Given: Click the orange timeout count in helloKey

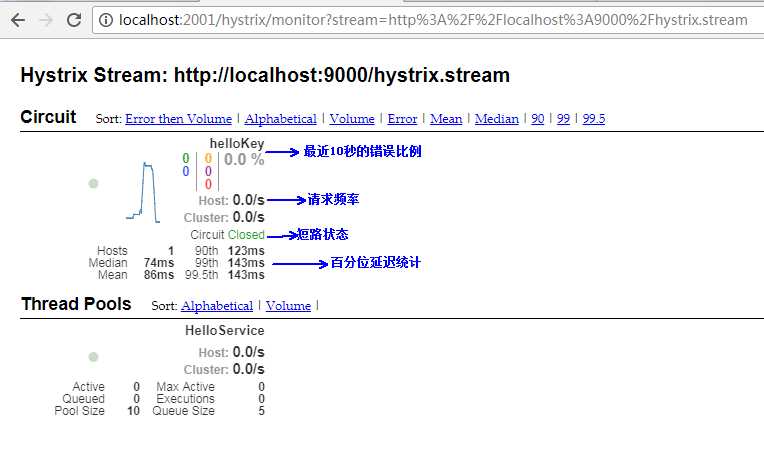Looking at the screenshot, I should (x=208, y=158).
